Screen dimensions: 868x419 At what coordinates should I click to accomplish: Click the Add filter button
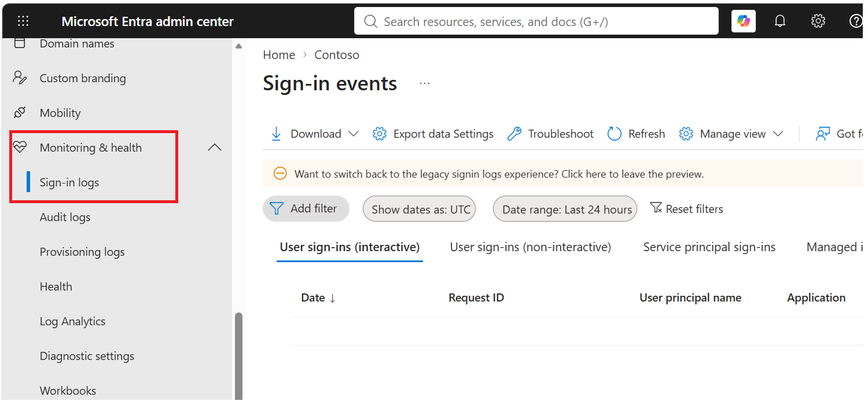306,208
